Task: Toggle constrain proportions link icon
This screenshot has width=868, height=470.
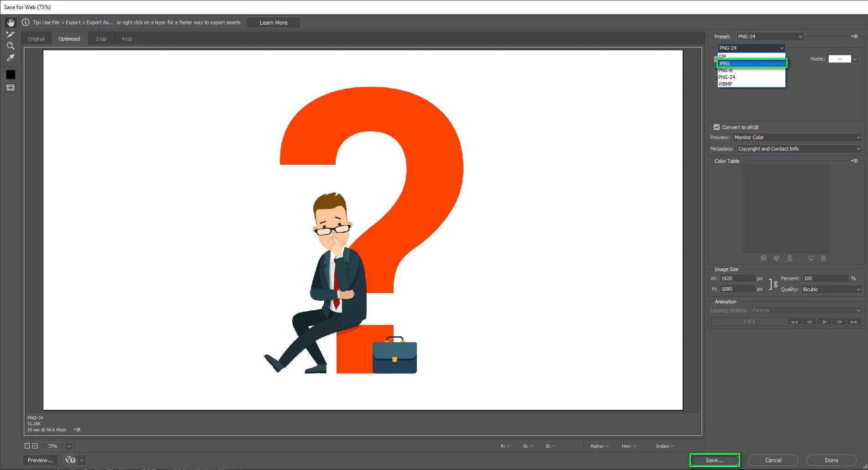Action: tap(776, 284)
